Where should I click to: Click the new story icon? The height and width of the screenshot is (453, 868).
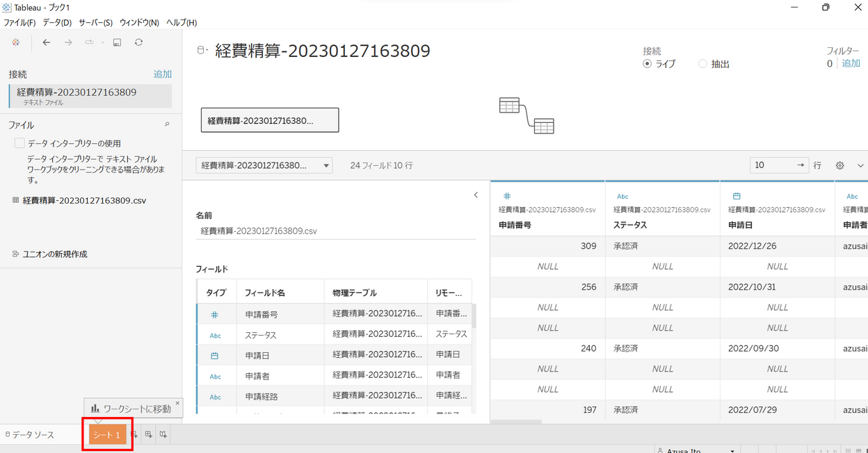(163, 435)
